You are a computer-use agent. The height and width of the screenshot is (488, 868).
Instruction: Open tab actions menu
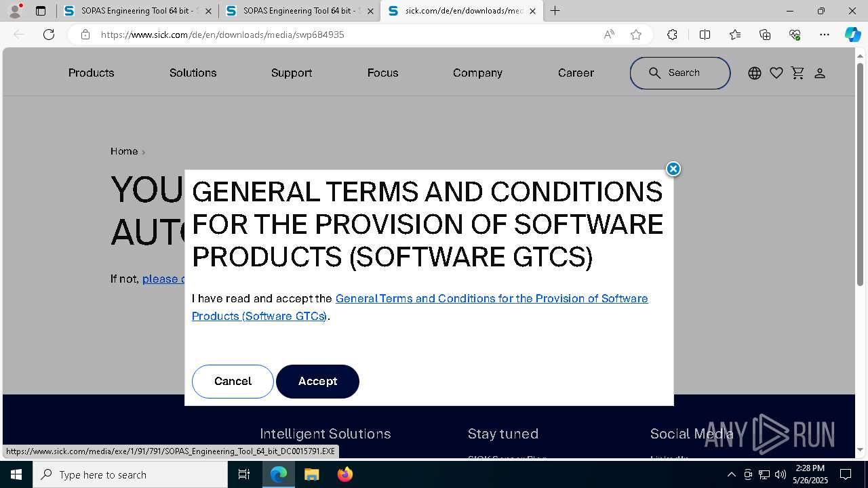pyautogui.click(x=41, y=11)
